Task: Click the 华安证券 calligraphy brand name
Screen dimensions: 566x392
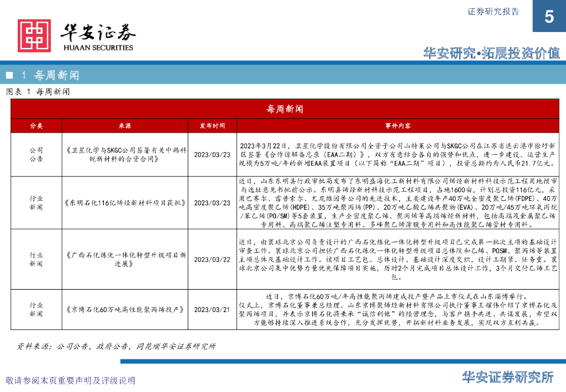Action: (98, 33)
